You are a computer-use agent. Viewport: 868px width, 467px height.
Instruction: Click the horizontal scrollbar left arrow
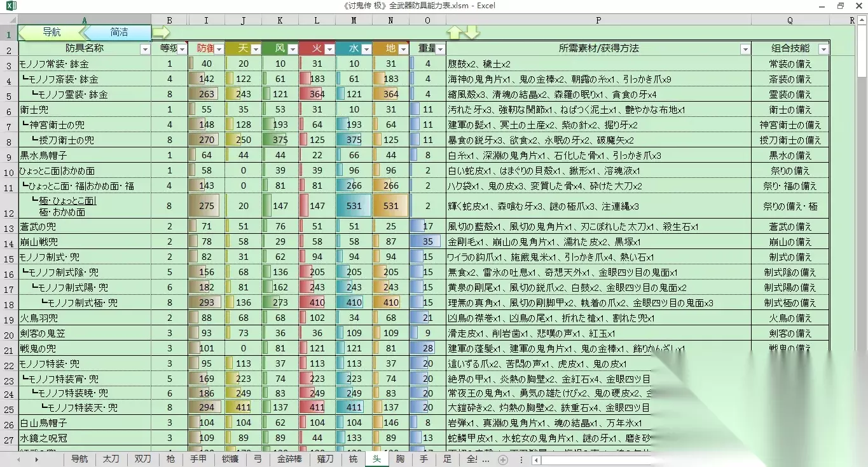(x=537, y=459)
